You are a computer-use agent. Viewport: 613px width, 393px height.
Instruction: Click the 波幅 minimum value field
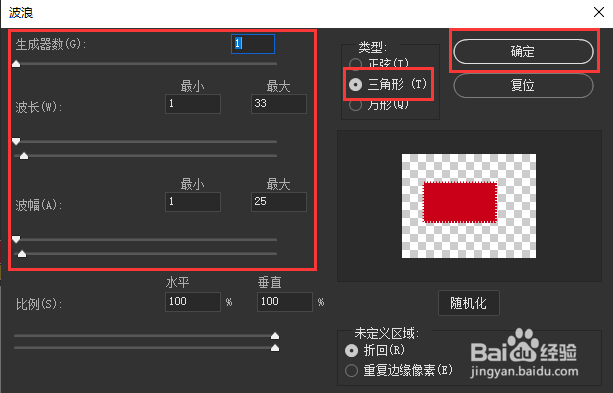[x=193, y=202]
